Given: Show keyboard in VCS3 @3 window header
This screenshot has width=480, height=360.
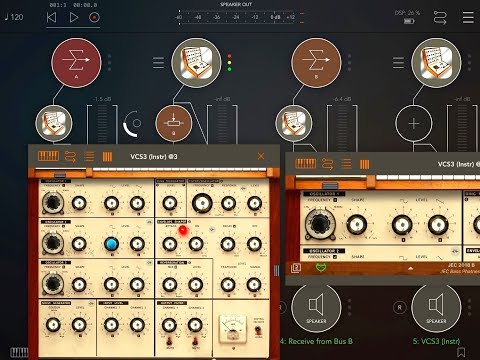Looking at the screenshot, I should (48, 156).
